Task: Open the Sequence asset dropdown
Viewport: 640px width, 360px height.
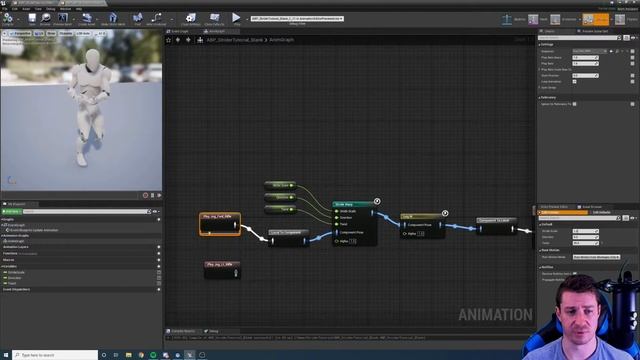Action: pyautogui.click(x=589, y=51)
